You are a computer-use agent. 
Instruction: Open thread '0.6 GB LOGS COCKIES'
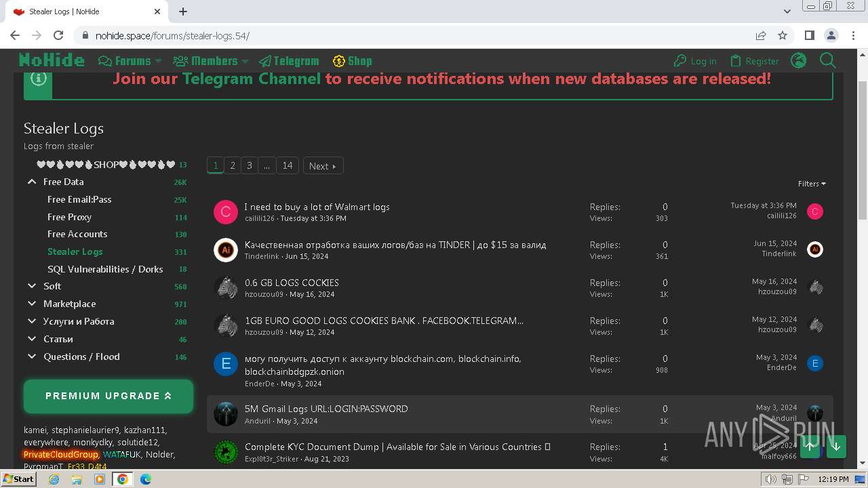click(292, 283)
